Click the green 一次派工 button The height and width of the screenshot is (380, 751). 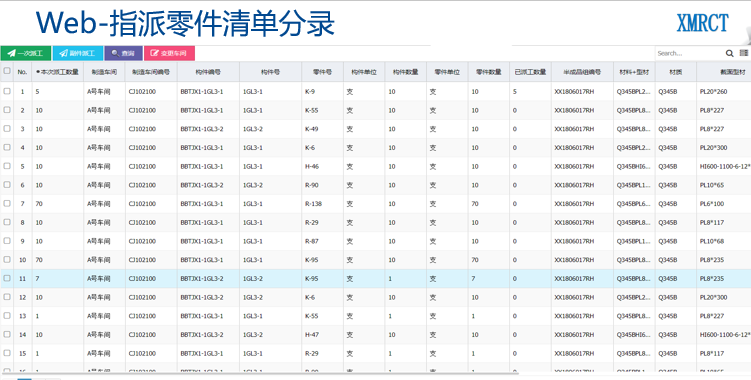coord(26,53)
